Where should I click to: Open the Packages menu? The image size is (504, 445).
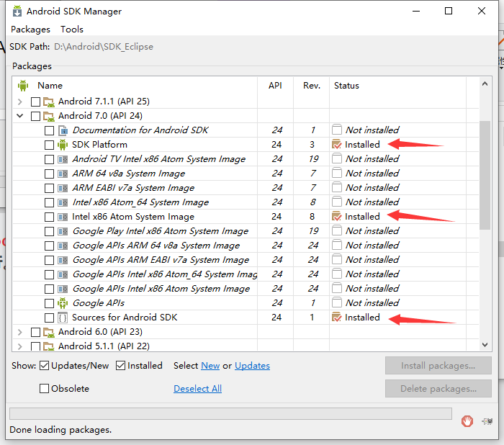[30, 30]
